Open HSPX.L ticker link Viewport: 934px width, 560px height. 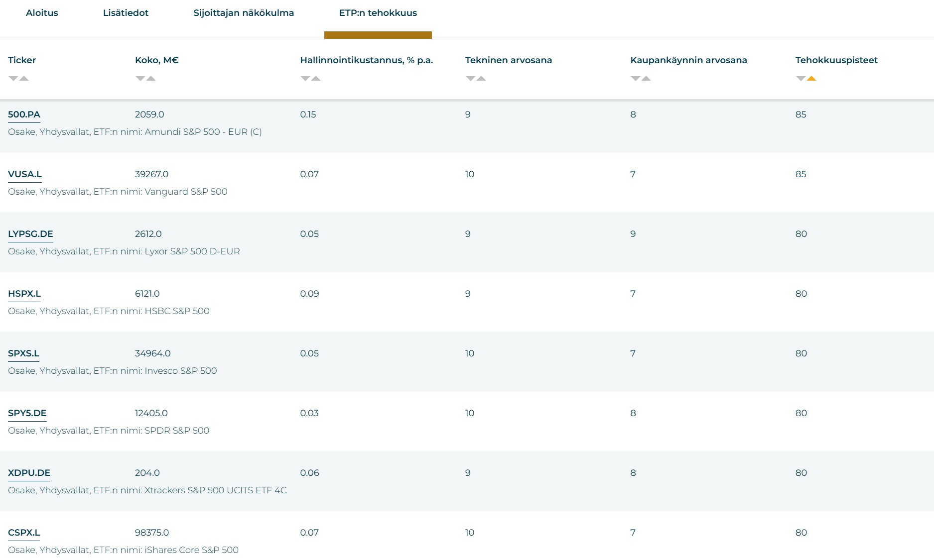[x=24, y=294]
